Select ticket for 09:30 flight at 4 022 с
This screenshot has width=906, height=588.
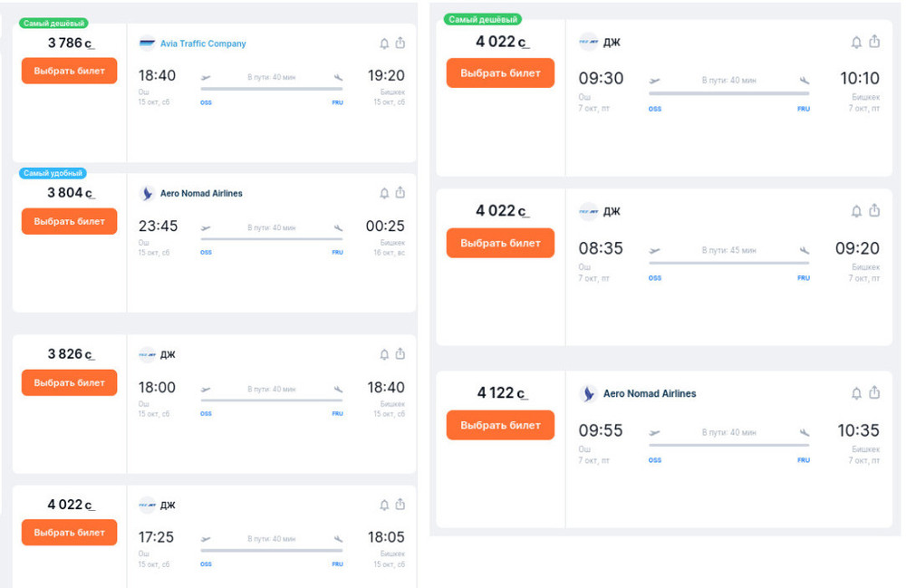[x=500, y=72]
